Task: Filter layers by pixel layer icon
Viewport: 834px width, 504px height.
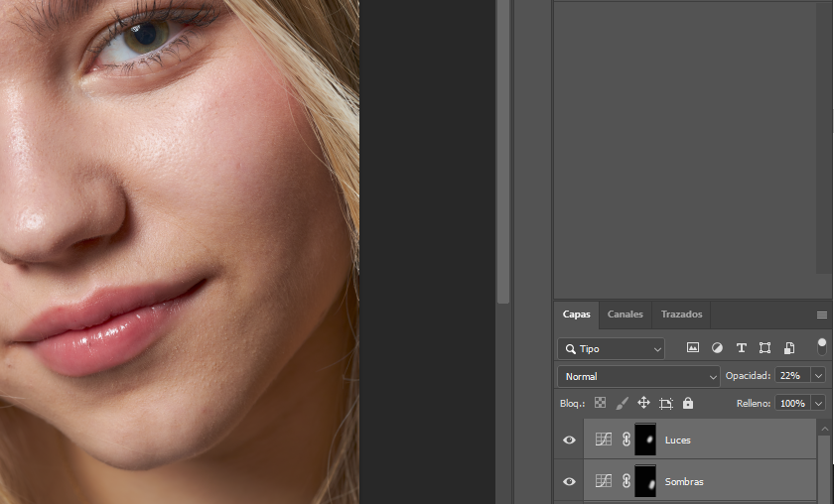Action: tap(693, 348)
